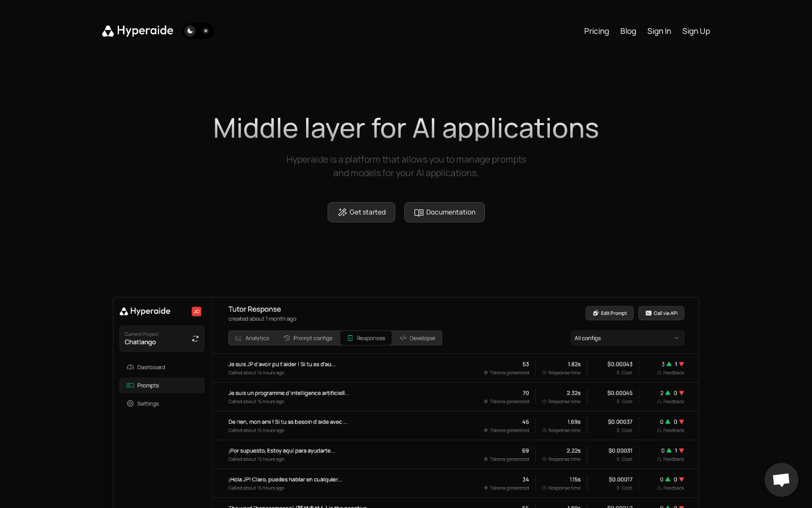Viewport: 812px width, 508px height.
Task: Open the Prompt configs tab
Action: click(308, 338)
